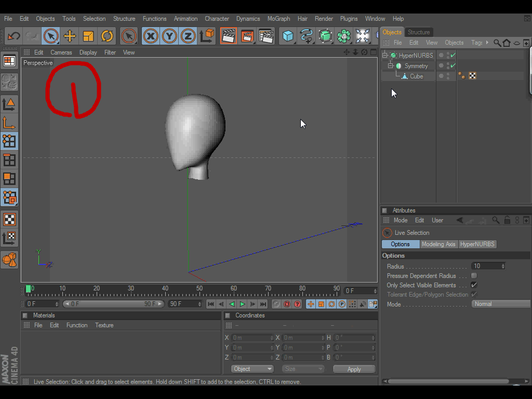Open the Materials Texture menu
The width and height of the screenshot is (532, 399).
tap(104, 325)
